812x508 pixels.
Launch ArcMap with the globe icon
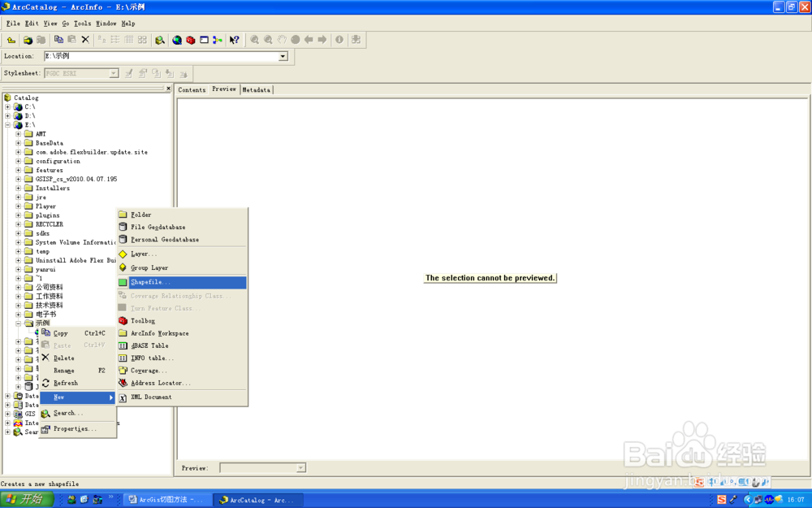point(177,40)
